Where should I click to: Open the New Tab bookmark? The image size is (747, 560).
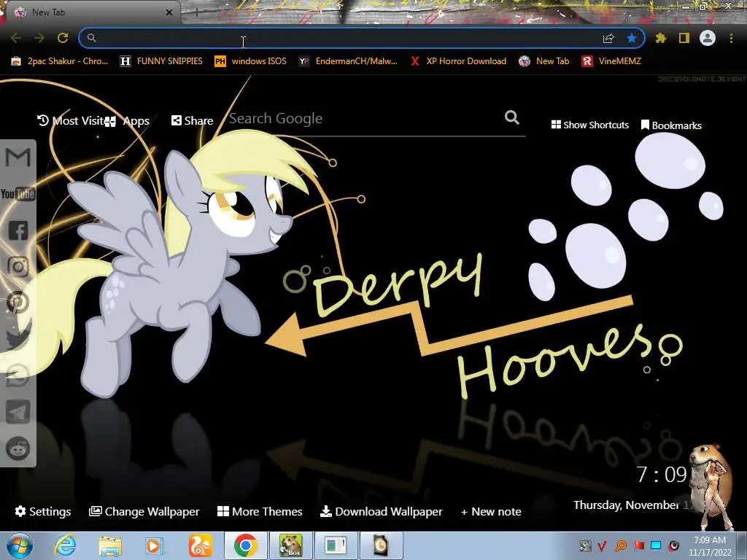pyautogui.click(x=543, y=61)
